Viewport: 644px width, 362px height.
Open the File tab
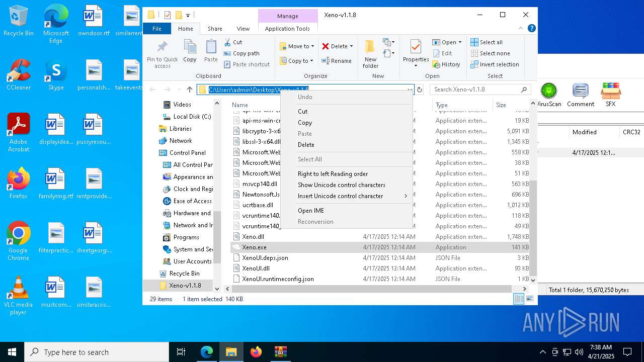point(157,29)
